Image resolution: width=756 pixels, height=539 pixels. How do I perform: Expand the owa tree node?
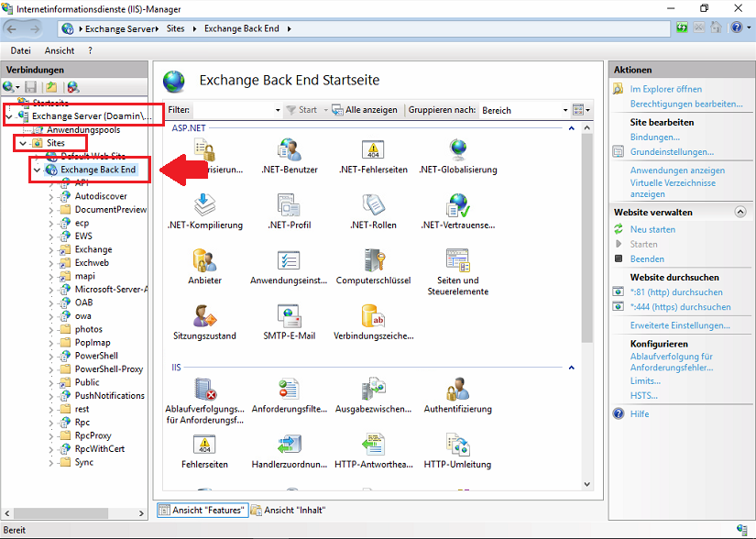coord(51,316)
